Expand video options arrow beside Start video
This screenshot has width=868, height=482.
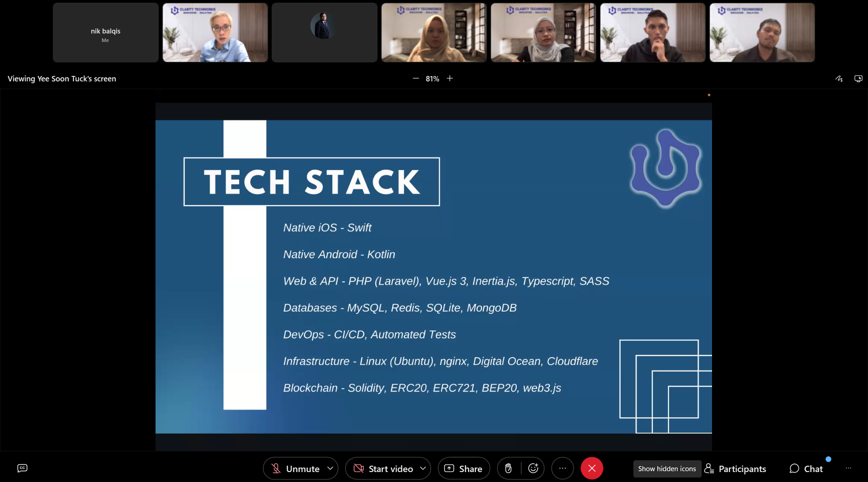[423, 468]
